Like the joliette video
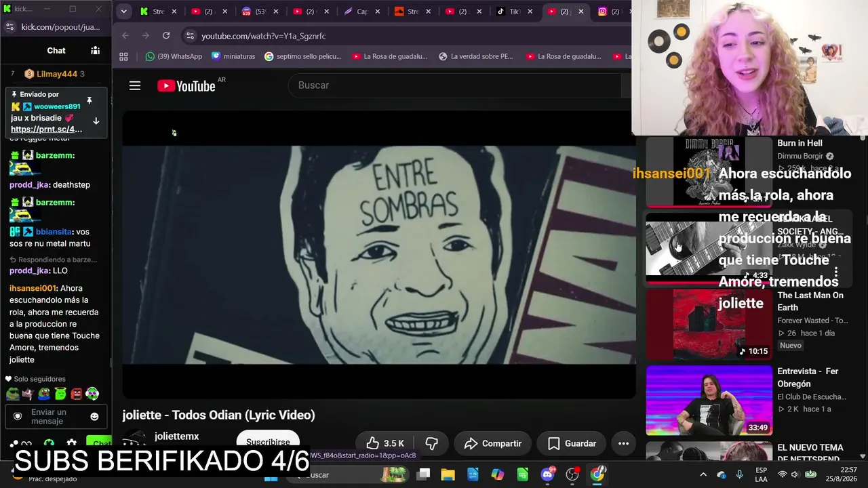Screen dimensions: 868x488 384,443
